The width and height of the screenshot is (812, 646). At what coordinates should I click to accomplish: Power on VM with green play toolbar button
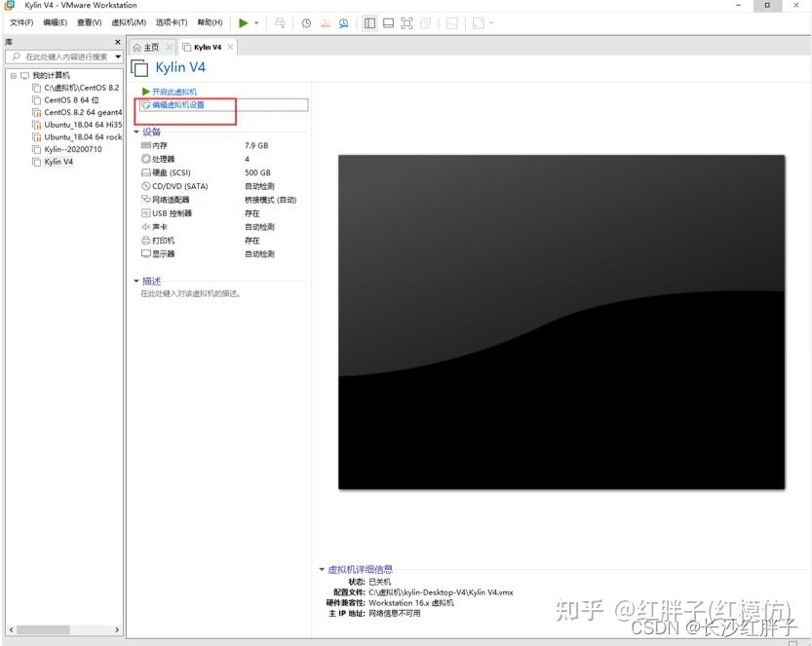[243, 22]
